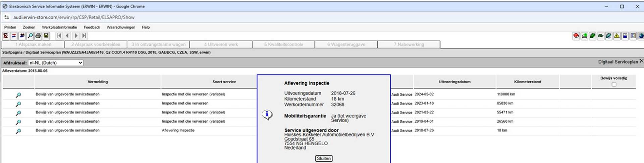Click the date 2019-04-01 cell

tap(424, 121)
